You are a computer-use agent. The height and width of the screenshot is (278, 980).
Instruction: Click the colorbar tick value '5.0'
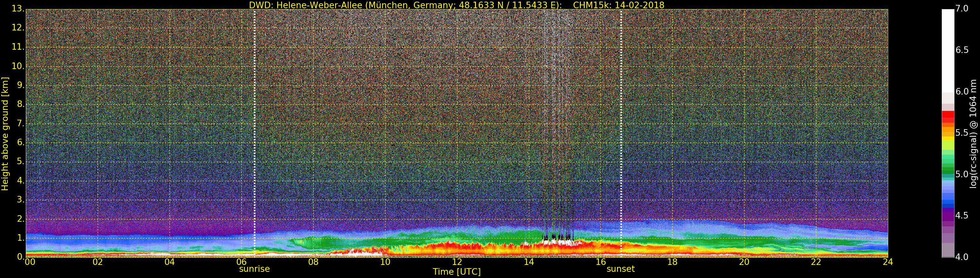coord(962,174)
